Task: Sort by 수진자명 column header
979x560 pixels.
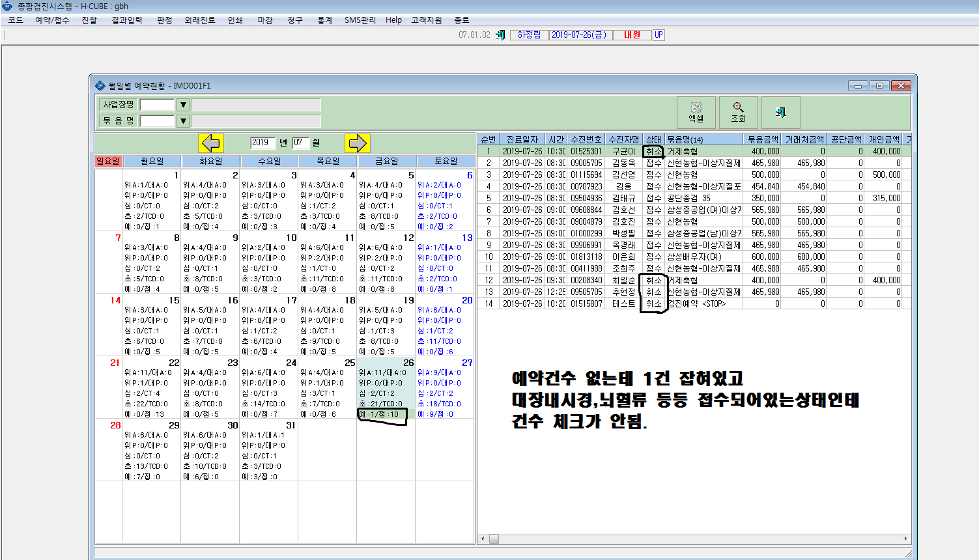Action: pyautogui.click(x=623, y=139)
